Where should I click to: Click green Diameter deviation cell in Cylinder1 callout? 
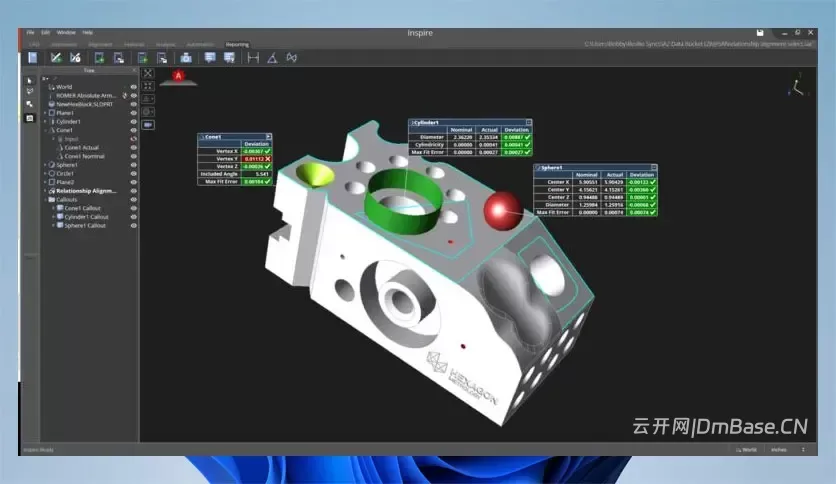click(x=517, y=137)
